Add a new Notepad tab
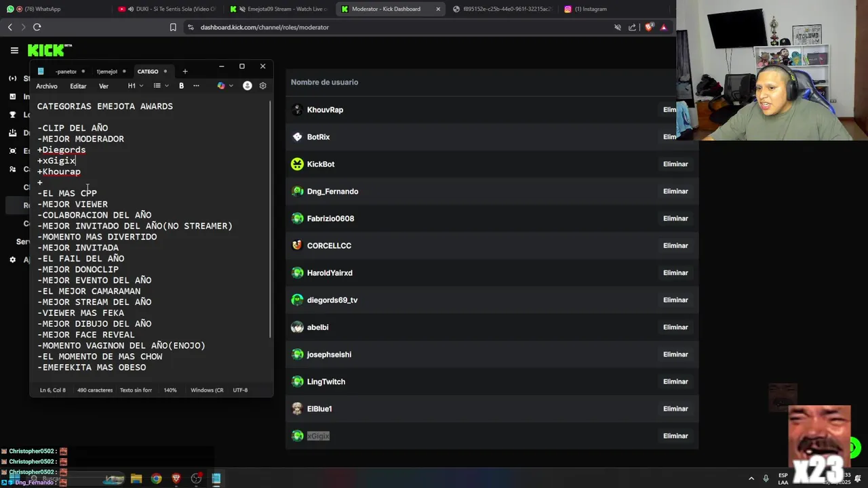 point(184,71)
